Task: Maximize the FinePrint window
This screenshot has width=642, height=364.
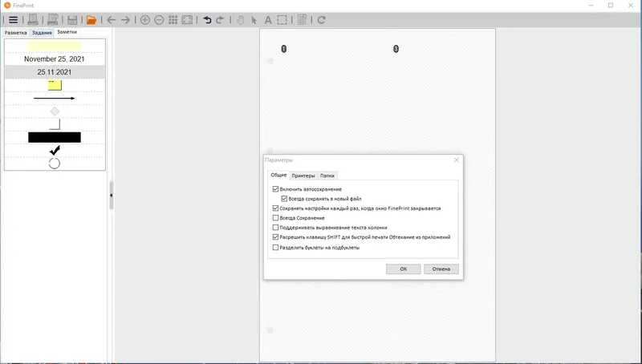Action: click(611, 6)
